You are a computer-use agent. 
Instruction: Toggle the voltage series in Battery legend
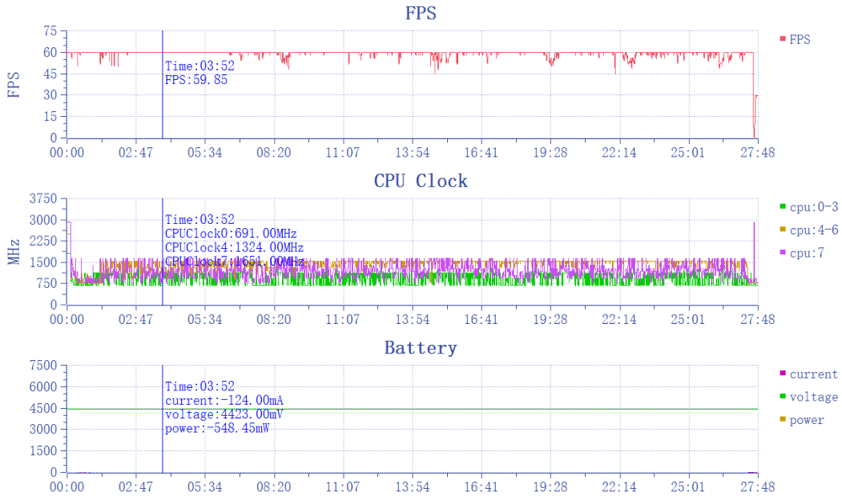(x=813, y=397)
